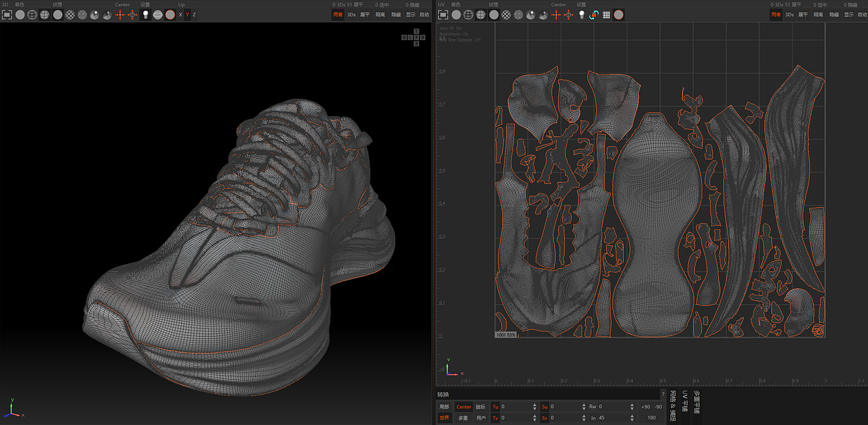Click the lock-refresh icon in UV toolbar

coord(594,14)
